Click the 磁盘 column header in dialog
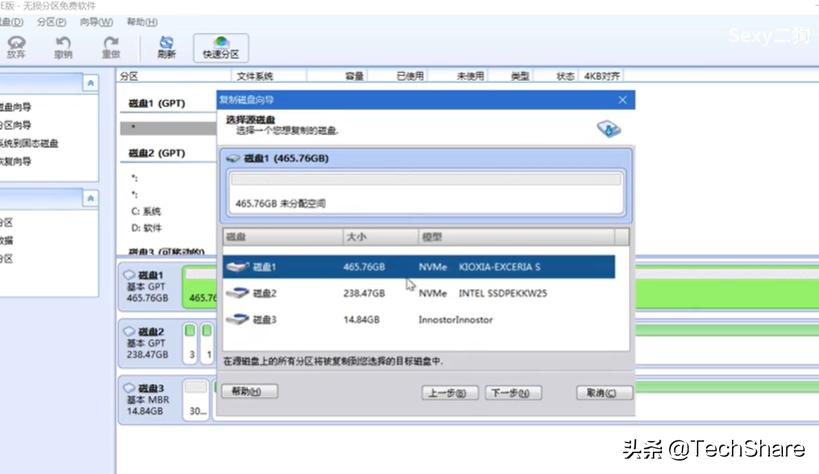 point(283,237)
